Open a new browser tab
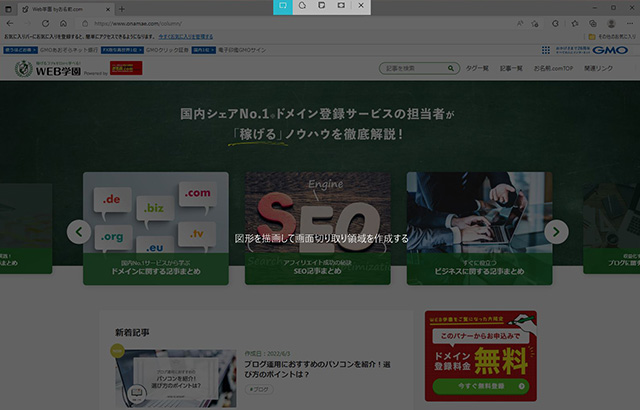The width and height of the screenshot is (640, 410). [x=122, y=9]
